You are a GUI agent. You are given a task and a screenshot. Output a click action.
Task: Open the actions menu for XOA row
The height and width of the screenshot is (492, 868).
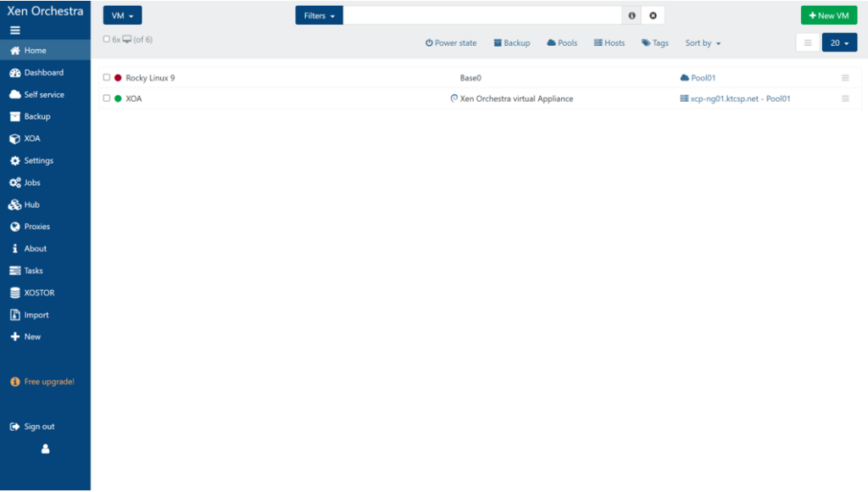point(844,98)
